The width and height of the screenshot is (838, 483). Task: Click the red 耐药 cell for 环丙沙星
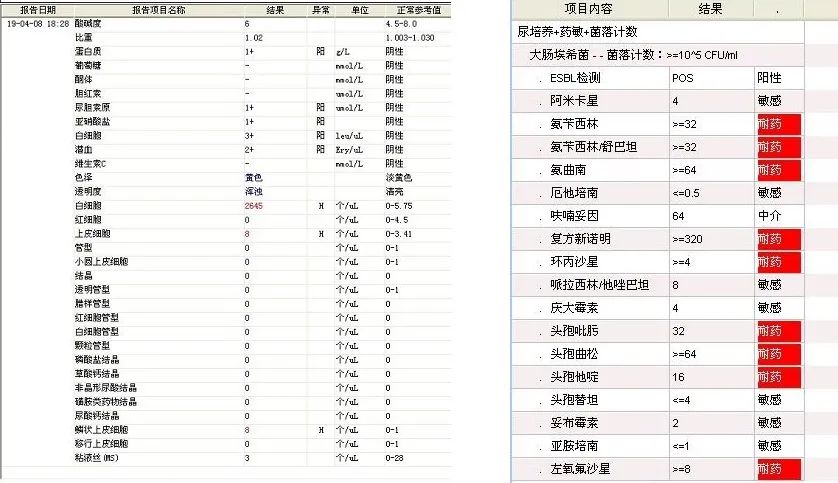[779, 262]
